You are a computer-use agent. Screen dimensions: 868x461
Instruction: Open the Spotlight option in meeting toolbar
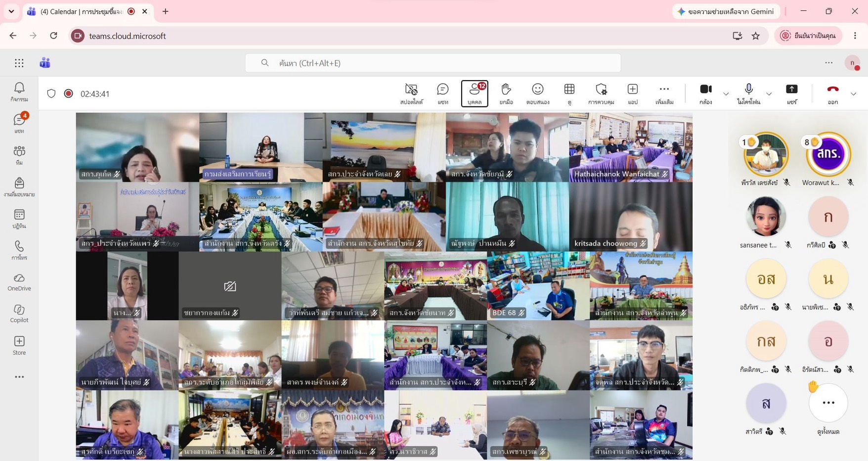point(411,93)
